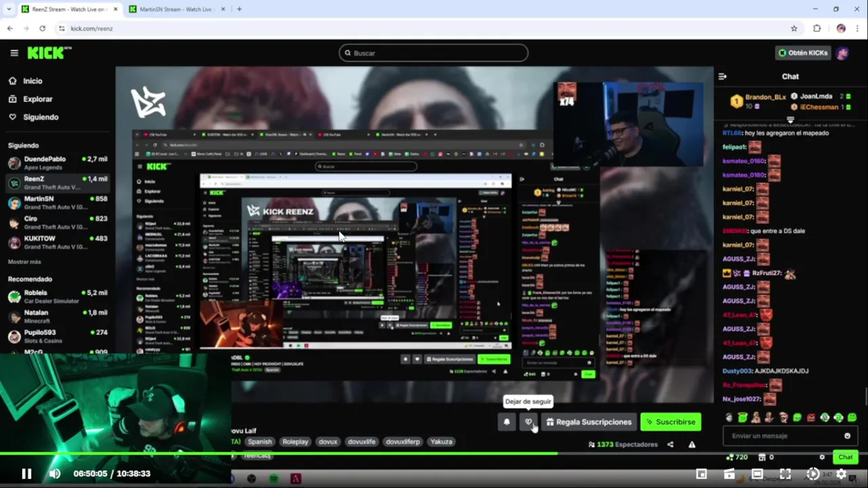Click the Obtén KICKs button

803,53
